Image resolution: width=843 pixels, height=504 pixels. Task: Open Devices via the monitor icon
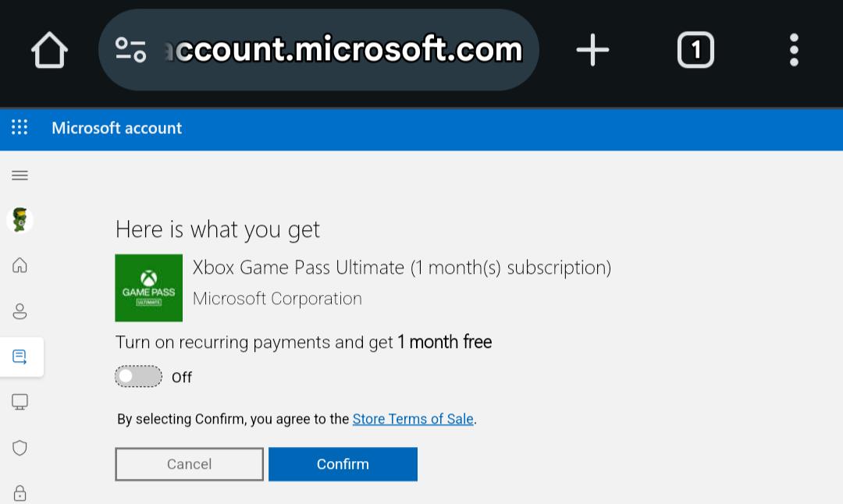pyautogui.click(x=20, y=402)
